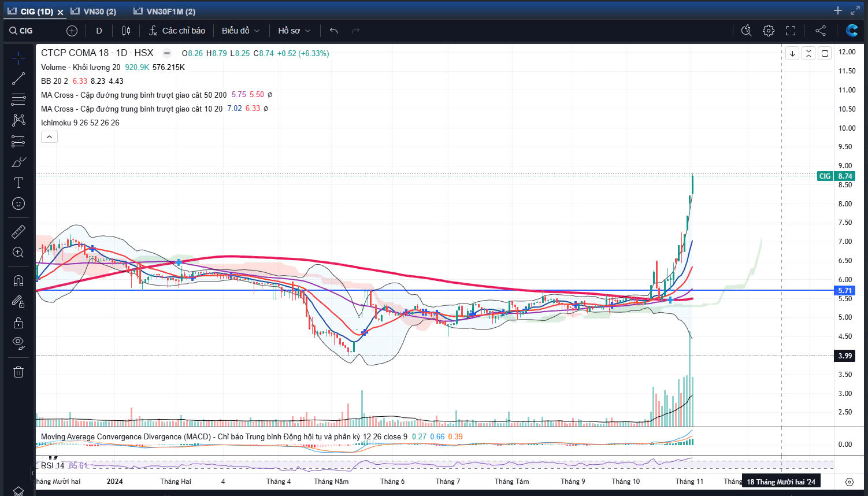Select the trend line drawing tool
Image resolution: width=868 pixels, height=496 pixels.
pos(18,79)
